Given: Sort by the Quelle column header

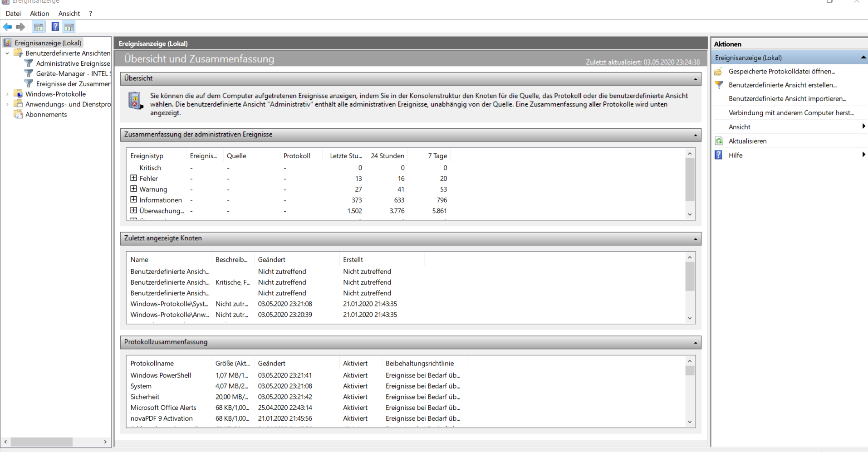Looking at the screenshot, I should 251,156.
